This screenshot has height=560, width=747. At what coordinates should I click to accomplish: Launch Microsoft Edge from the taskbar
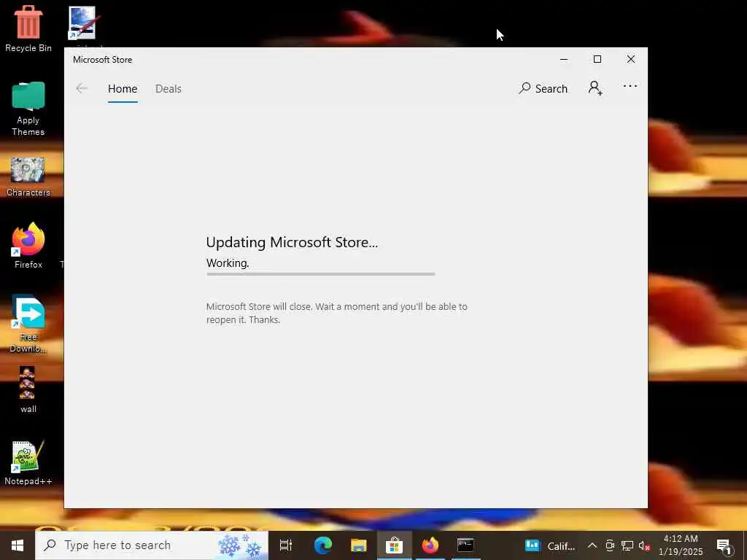pyautogui.click(x=322, y=545)
